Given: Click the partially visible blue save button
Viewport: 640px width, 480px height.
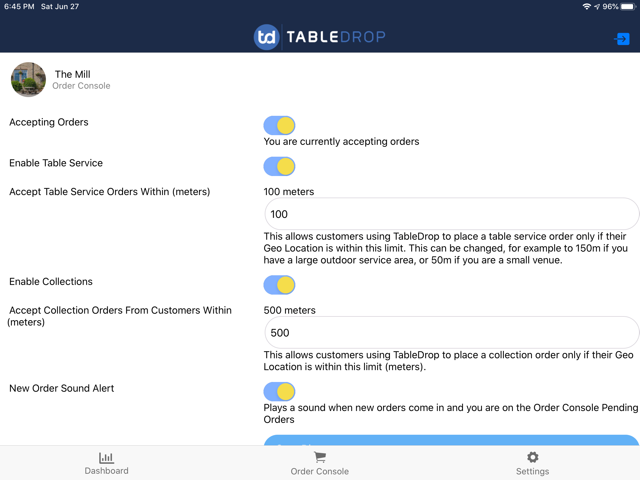Looking at the screenshot, I should coord(451,440).
